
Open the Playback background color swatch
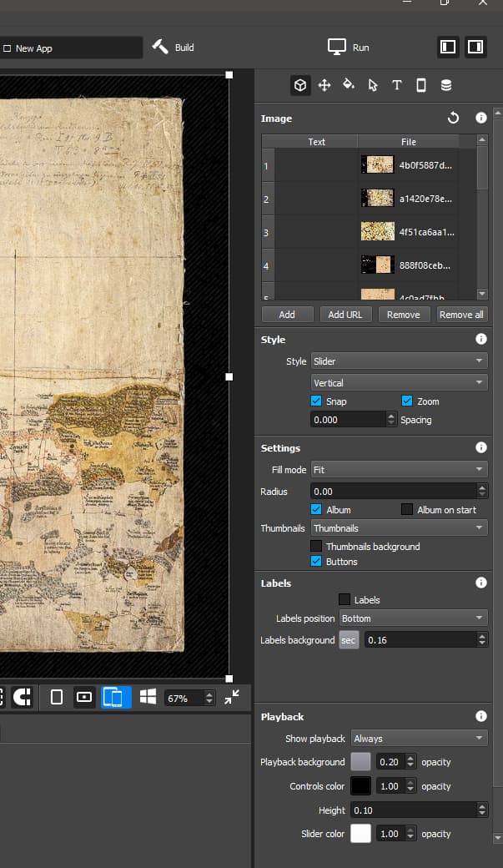[361, 762]
